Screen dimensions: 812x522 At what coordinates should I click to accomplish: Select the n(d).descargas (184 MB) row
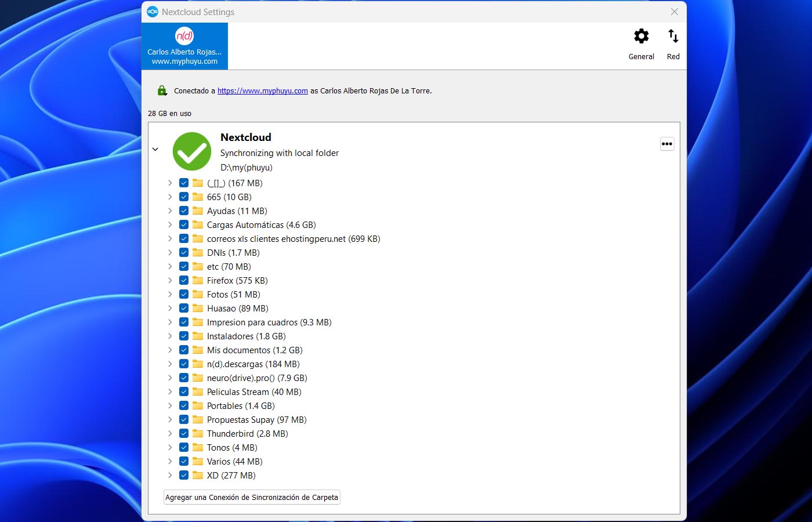coord(253,364)
